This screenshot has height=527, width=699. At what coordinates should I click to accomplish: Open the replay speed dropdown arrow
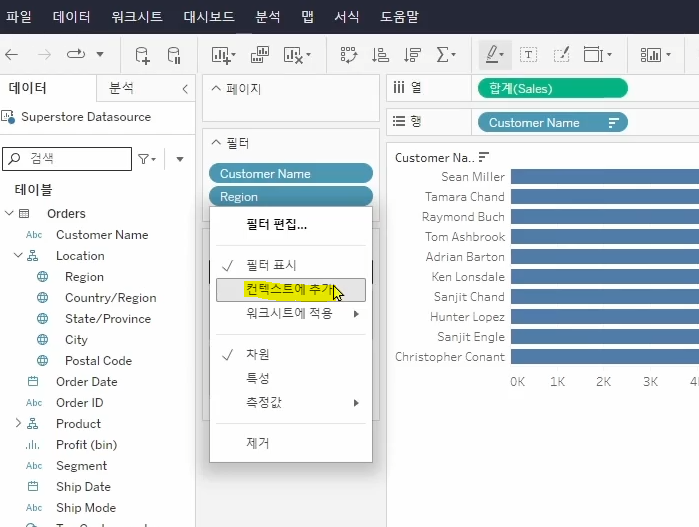pos(100,55)
